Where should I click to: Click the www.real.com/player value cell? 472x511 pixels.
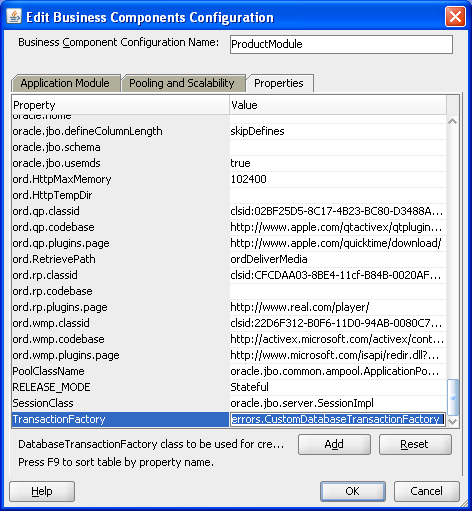338,307
